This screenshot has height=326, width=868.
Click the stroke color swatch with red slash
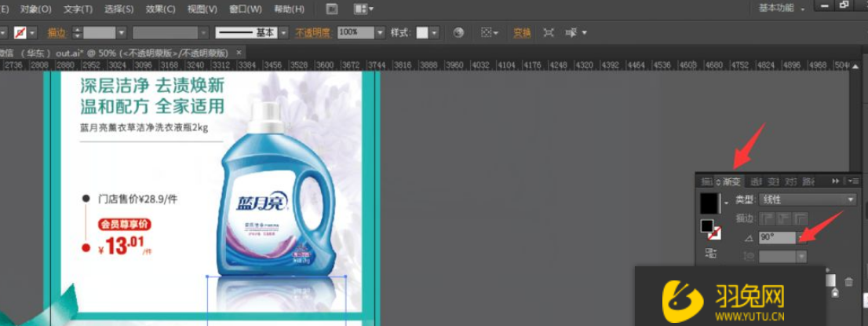(x=20, y=33)
